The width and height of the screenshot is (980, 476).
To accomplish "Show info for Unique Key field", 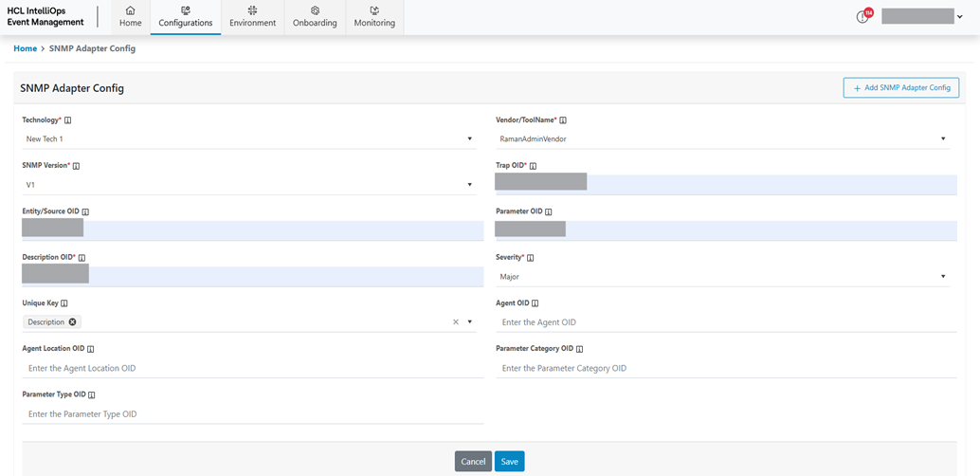I will [64, 303].
